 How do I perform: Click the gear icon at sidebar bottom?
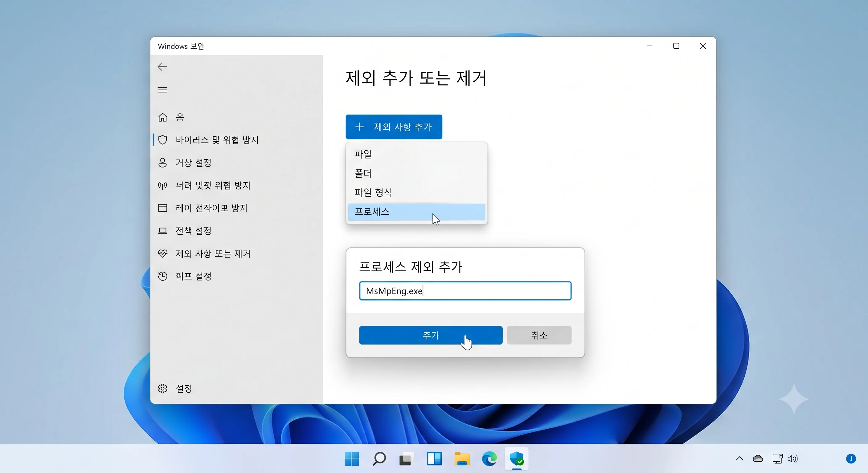click(162, 389)
